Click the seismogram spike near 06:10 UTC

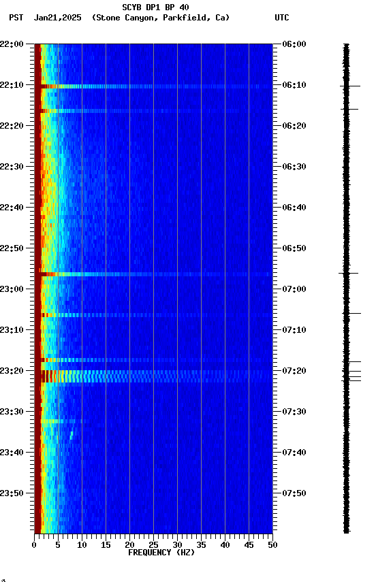pyautogui.click(x=350, y=86)
